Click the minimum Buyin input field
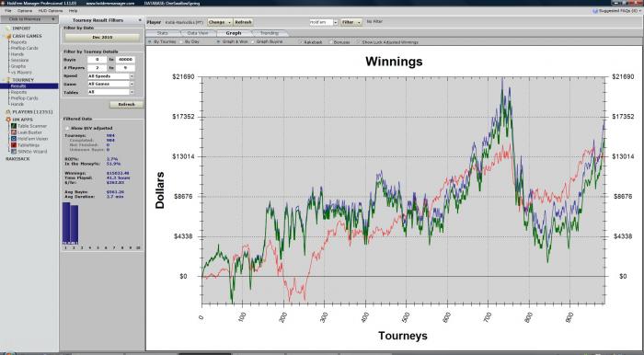644x355 pixels. coord(97,60)
